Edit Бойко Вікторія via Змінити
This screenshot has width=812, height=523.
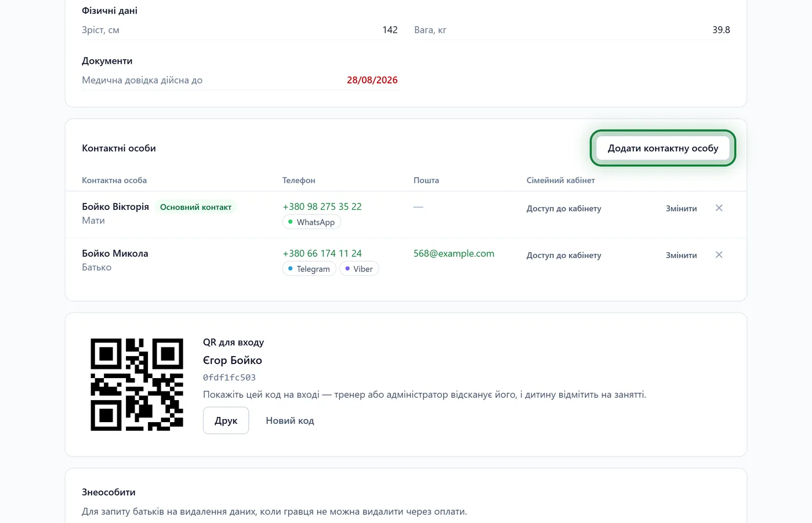click(x=681, y=208)
